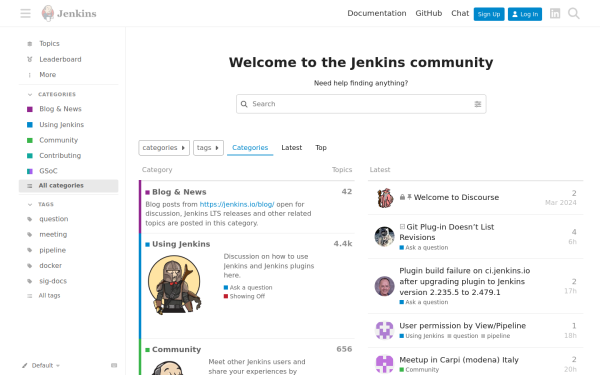Click the Using Jenkins blue swatch in sidebar
The image size is (600, 375).
tap(30, 125)
